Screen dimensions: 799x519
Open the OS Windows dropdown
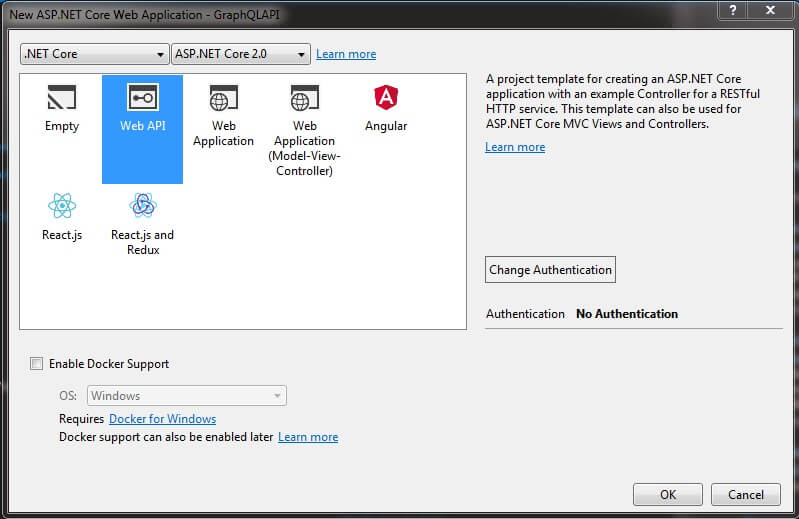(187, 396)
